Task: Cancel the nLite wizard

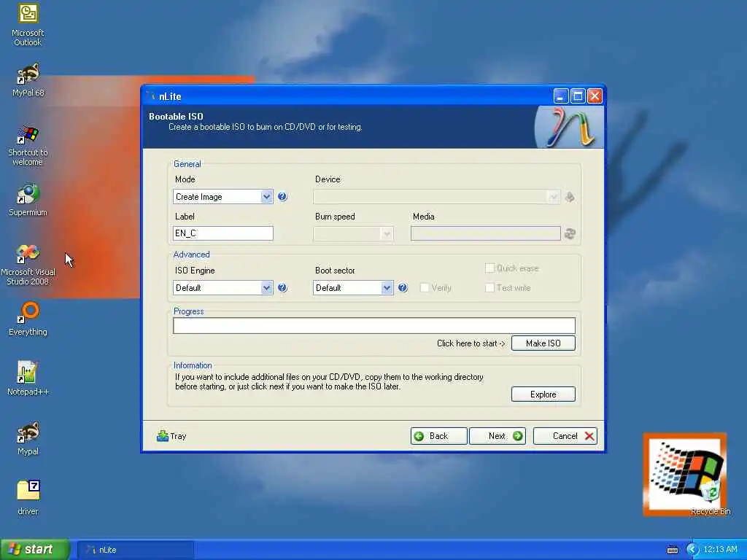Action: click(565, 436)
